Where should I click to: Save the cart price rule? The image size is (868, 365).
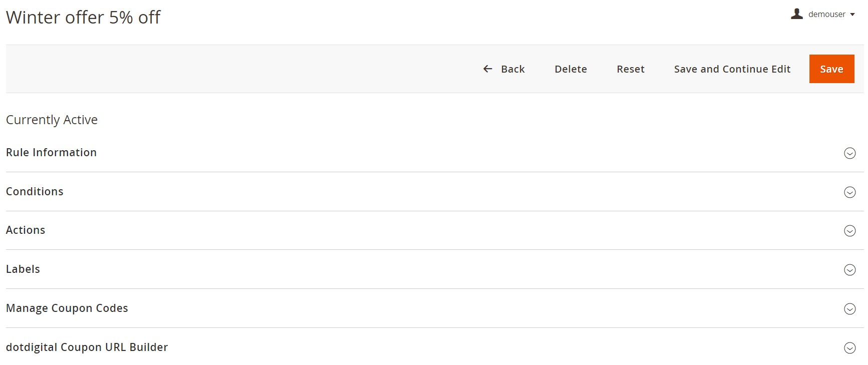tap(831, 69)
